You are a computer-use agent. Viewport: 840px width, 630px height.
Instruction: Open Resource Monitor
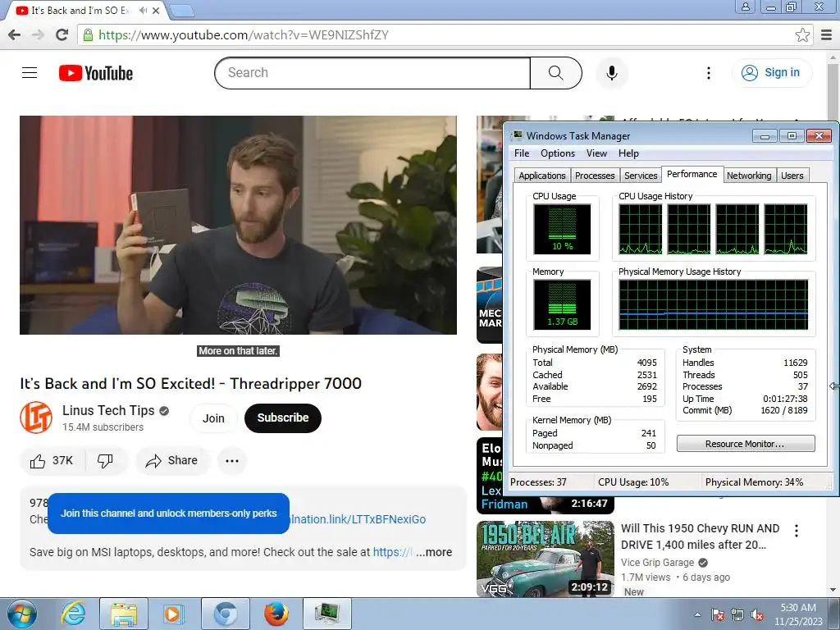point(745,444)
